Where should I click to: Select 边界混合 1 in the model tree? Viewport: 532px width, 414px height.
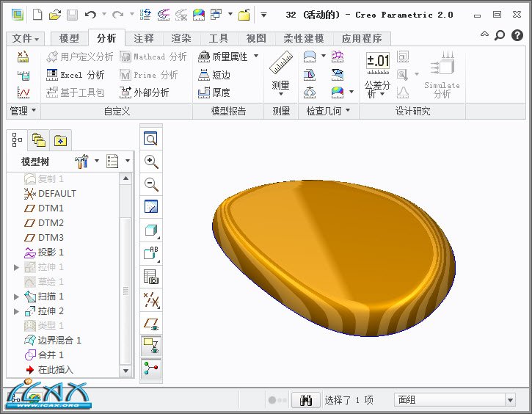pos(59,341)
